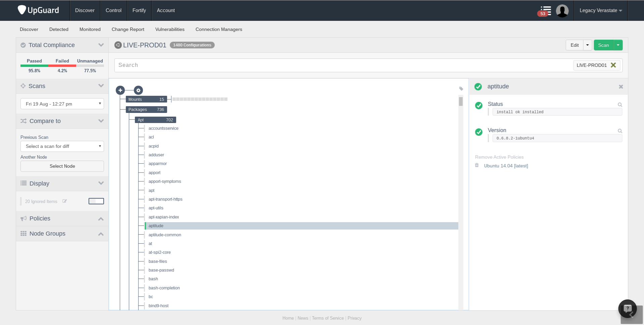
Task: Click the UpGuard shield logo
Action: (x=22, y=10)
